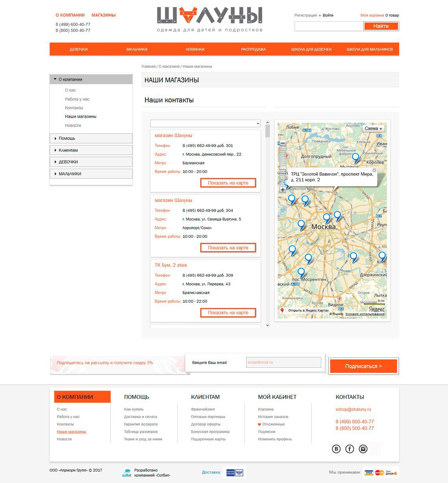Open the ДЕВОЧКИ navigation bar item

79,49
